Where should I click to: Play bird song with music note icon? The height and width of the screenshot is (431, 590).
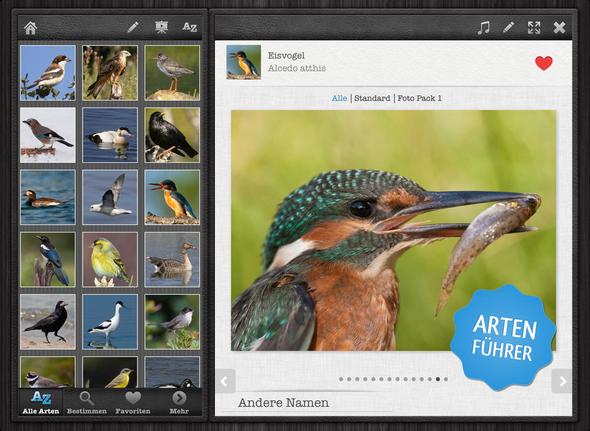coord(484,27)
